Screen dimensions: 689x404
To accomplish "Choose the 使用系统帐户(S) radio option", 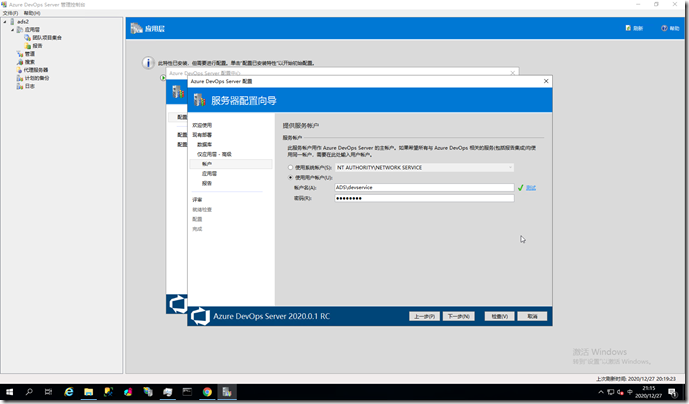I will (290, 167).
